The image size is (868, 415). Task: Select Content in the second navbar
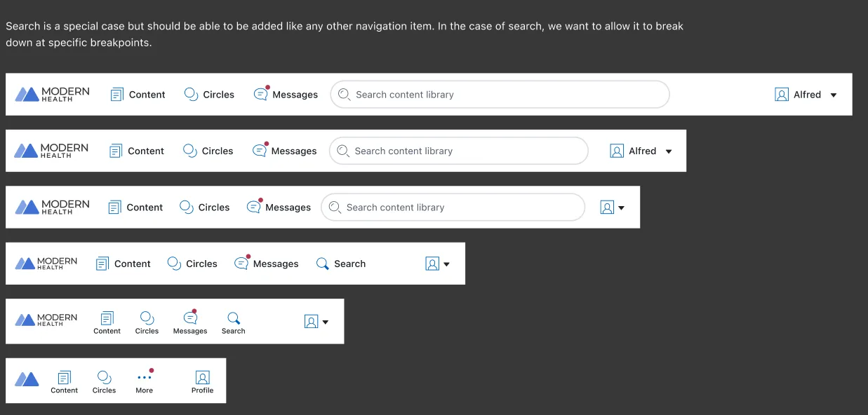tap(137, 151)
